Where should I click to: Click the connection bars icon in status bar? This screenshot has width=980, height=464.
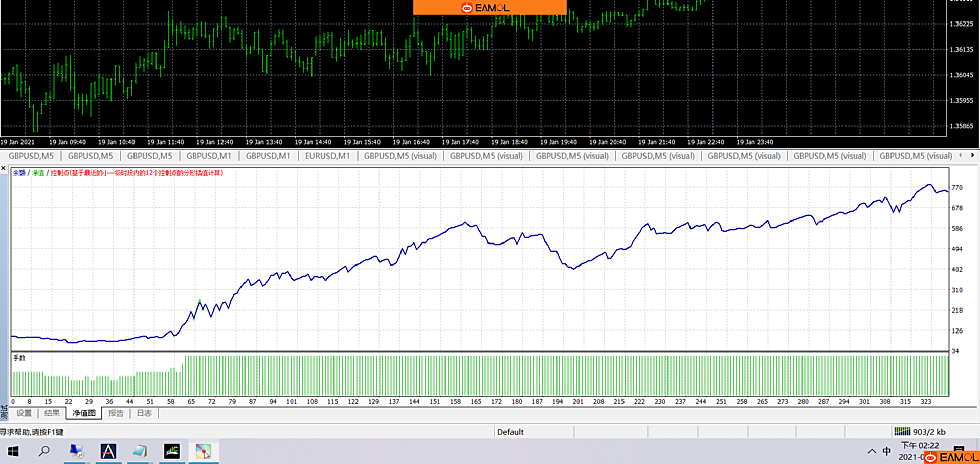coord(902,432)
